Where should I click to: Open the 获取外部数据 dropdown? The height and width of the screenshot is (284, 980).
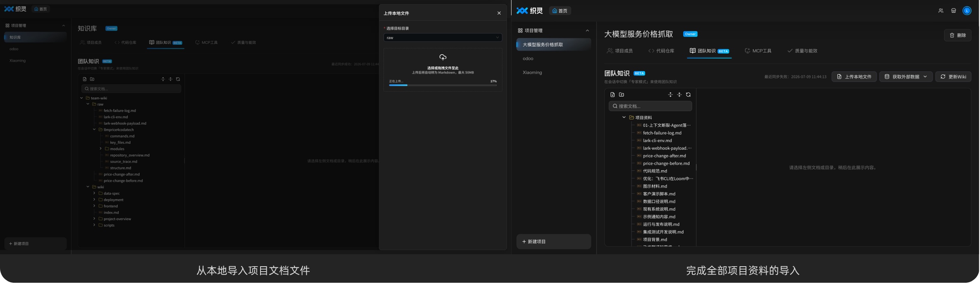click(x=906, y=76)
